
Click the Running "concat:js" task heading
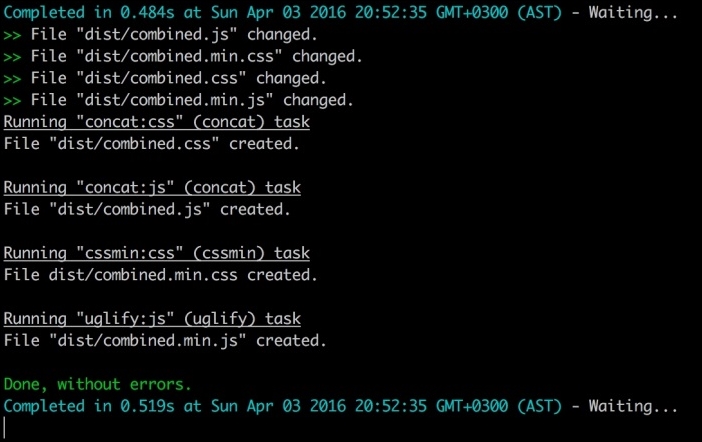click(152, 187)
